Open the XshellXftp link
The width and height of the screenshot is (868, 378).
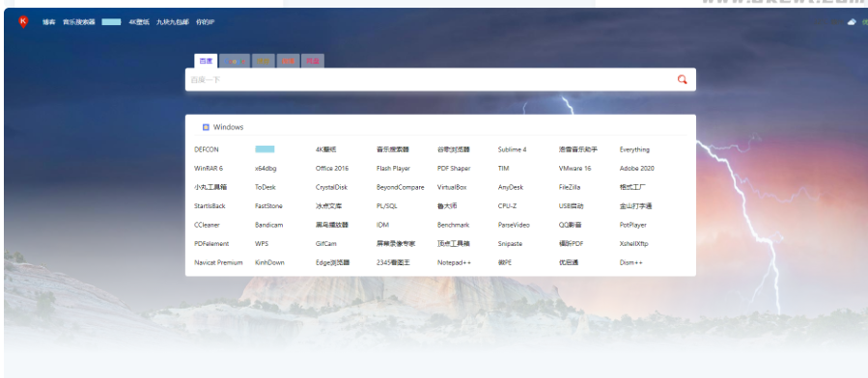coord(633,244)
